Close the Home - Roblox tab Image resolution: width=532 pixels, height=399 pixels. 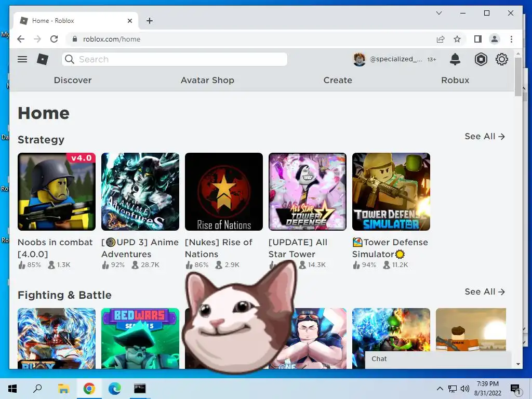click(129, 21)
